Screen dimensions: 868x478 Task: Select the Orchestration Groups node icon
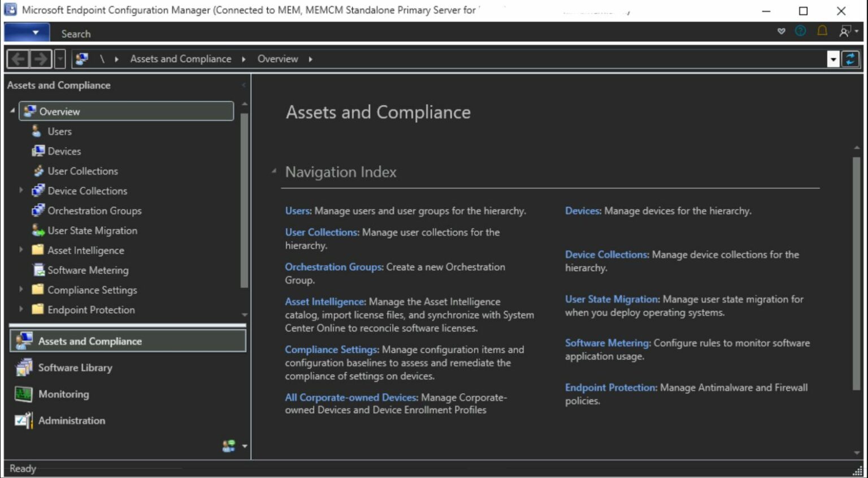pos(38,210)
